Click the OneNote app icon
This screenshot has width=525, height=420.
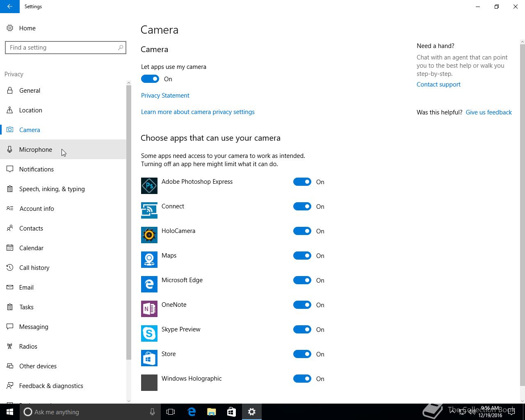coord(149,309)
